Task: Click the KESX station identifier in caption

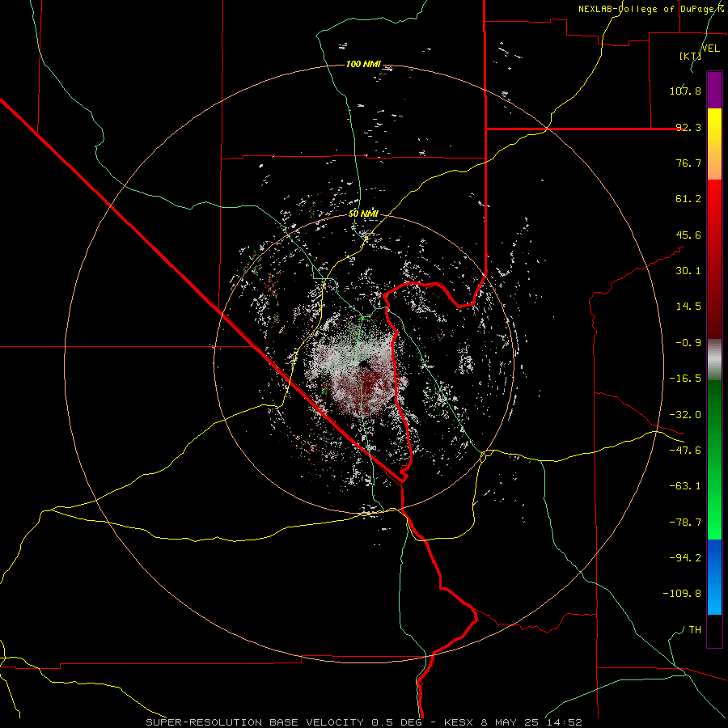Action: tap(459, 722)
